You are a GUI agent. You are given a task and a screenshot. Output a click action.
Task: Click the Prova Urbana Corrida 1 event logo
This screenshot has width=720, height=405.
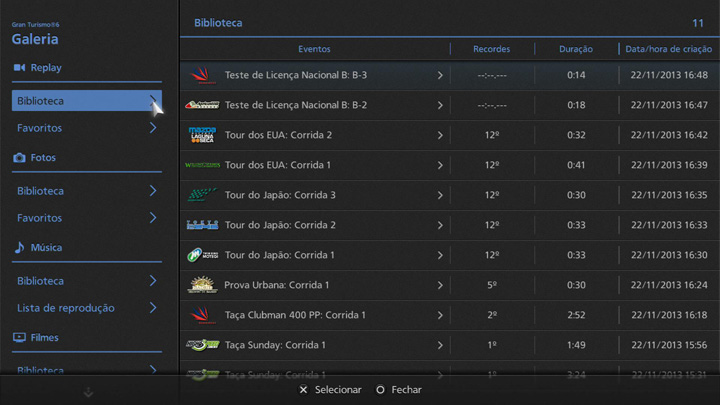pyautogui.click(x=203, y=285)
